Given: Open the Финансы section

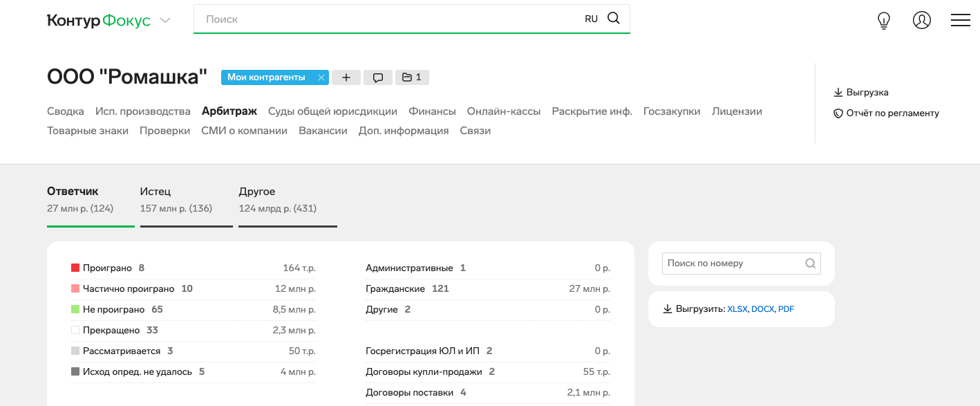Looking at the screenshot, I should tap(432, 111).
